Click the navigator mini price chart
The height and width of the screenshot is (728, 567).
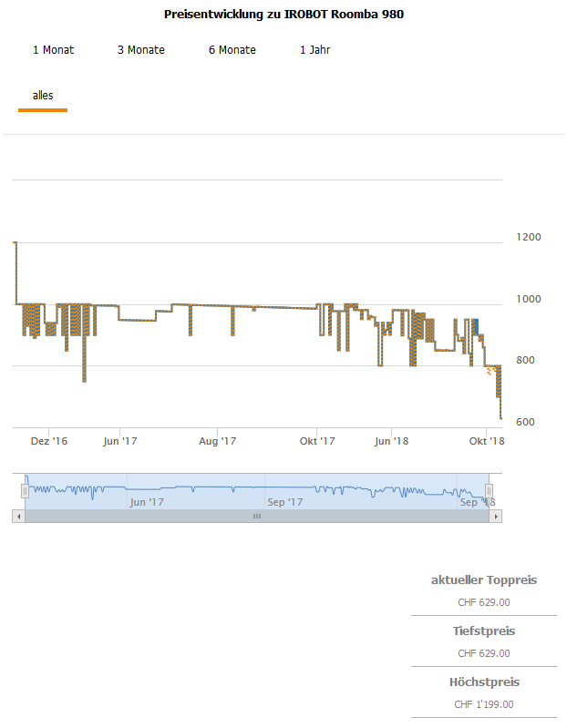[x=257, y=491]
